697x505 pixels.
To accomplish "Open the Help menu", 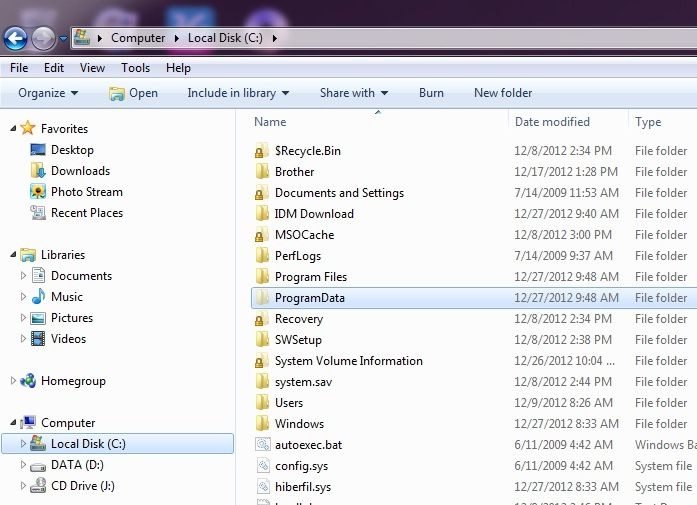I will point(178,68).
